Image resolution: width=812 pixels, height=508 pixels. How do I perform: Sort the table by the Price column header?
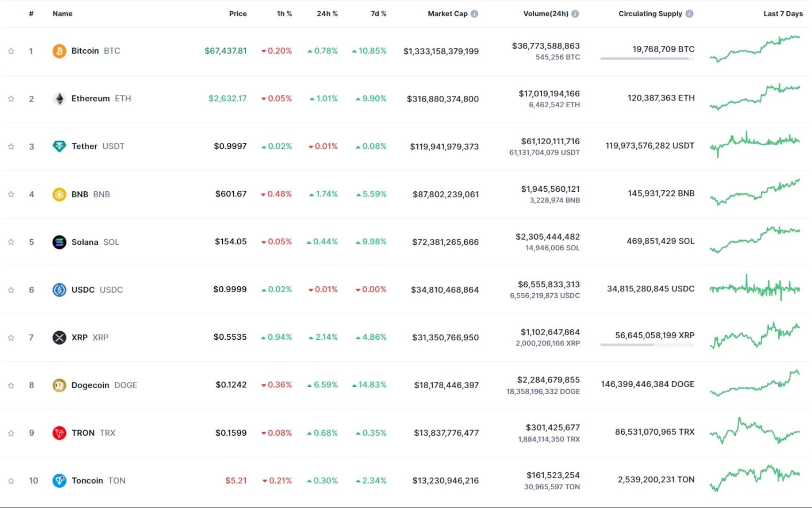coord(238,13)
